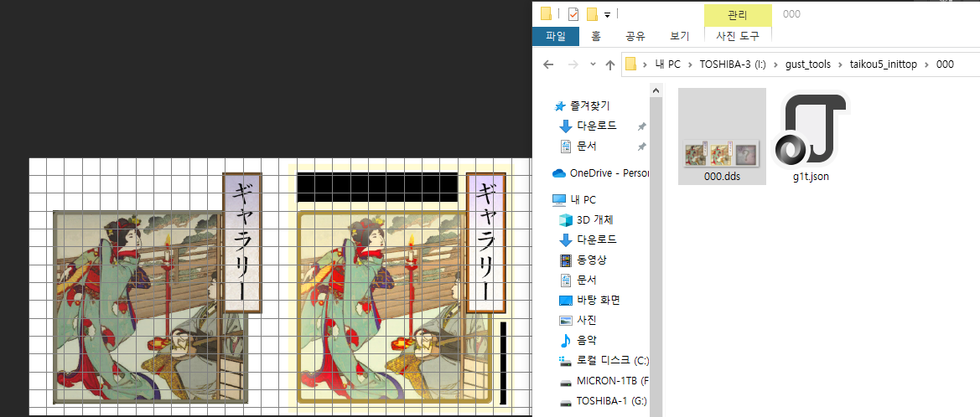Screen dimensions: 980x417
Task: Open 바탕 화면 in navigation pane
Action: point(598,301)
